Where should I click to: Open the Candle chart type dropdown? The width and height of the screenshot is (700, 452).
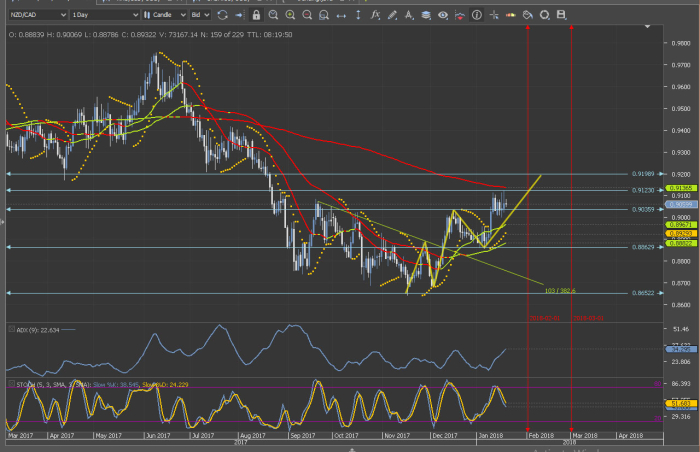tap(165, 15)
